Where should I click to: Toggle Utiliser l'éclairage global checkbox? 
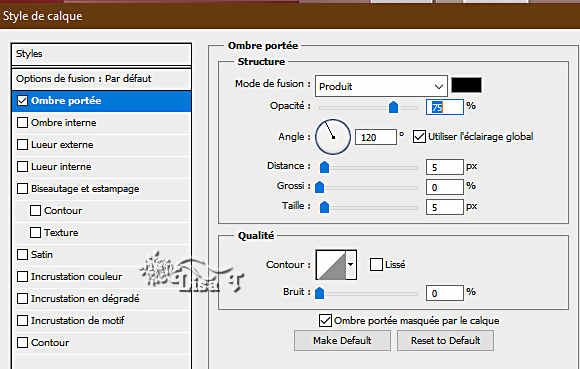pos(419,136)
